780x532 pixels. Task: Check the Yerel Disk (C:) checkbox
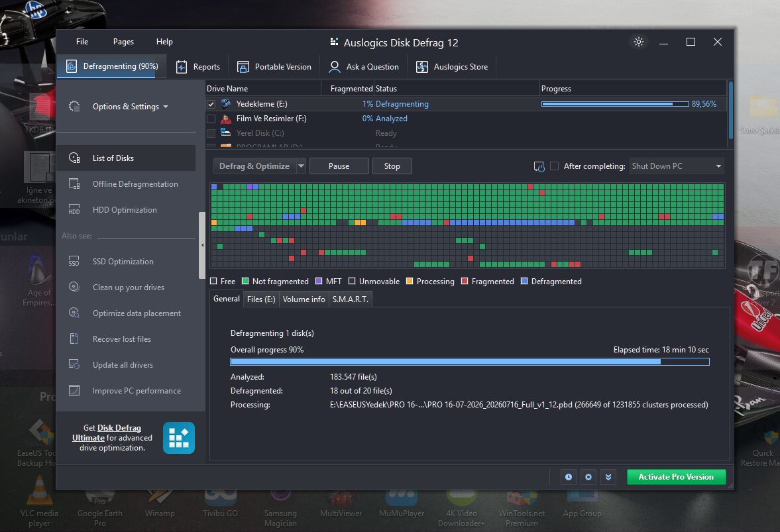[x=211, y=133]
